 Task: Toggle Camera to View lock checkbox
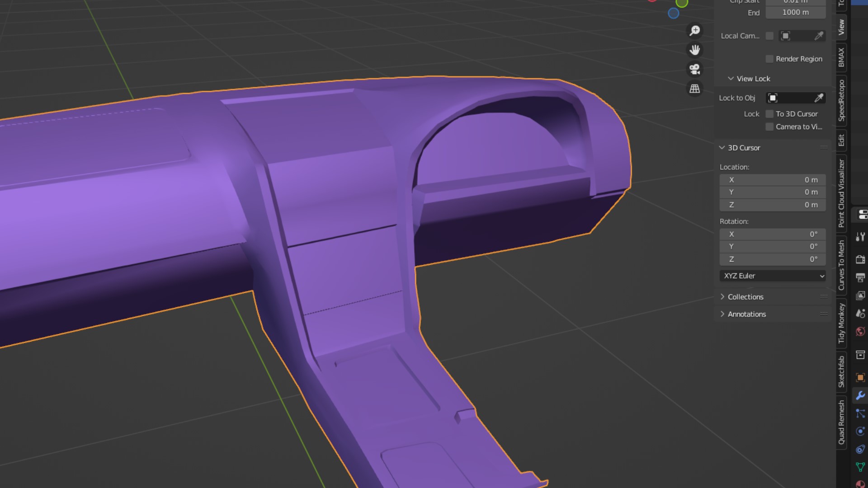[x=769, y=127]
